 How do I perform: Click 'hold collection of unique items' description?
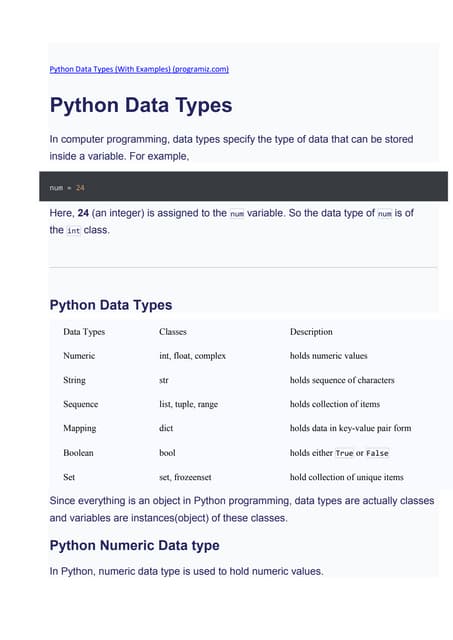click(347, 477)
